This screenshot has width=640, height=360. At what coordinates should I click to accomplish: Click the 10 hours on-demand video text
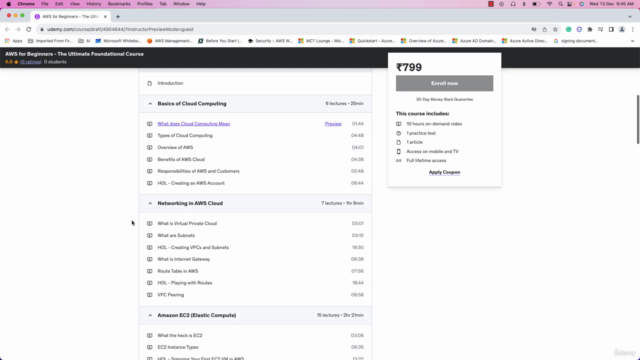tap(434, 124)
